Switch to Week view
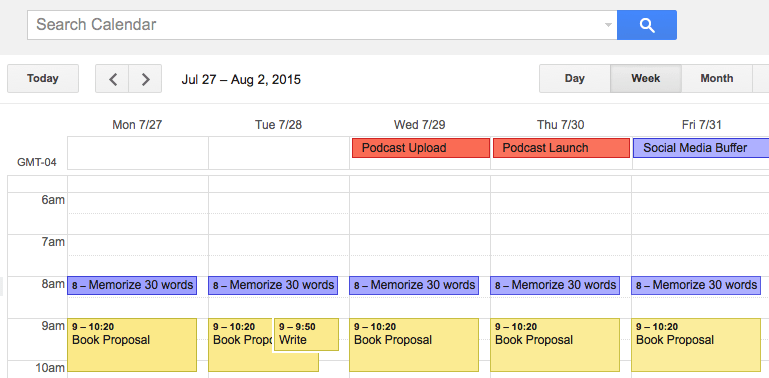Viewport: 769px width, 378px height. pos(645,78)
